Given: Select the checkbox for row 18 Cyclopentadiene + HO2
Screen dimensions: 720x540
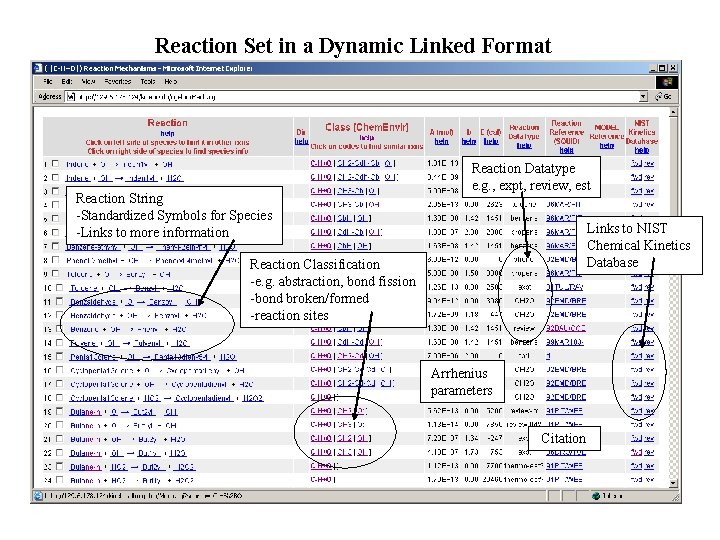Looking at the screenshot, I should 59,397.
